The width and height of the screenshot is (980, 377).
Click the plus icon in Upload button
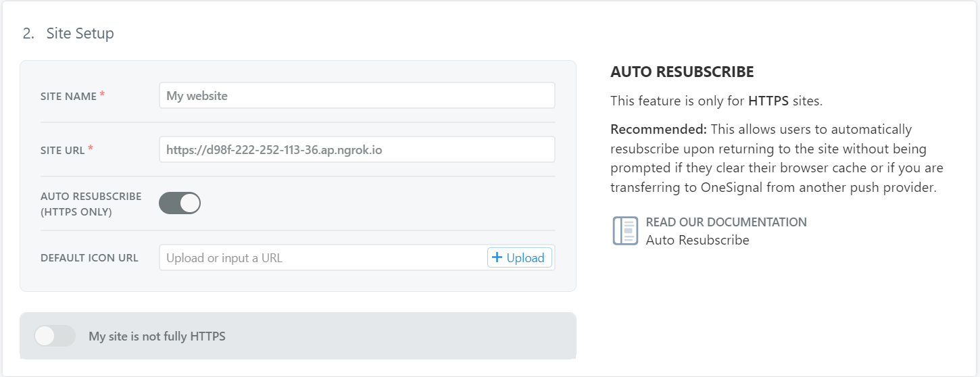click(497, 257)
